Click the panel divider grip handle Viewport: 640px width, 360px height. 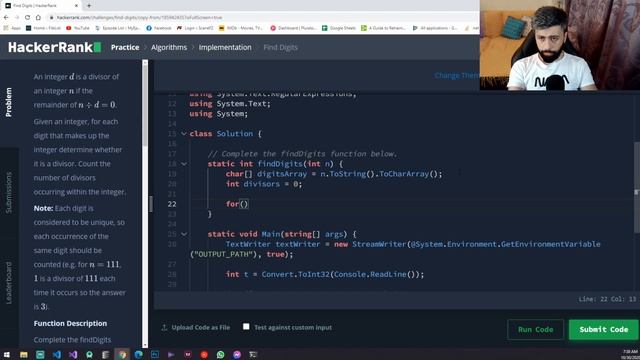click(x=151, y=204)
